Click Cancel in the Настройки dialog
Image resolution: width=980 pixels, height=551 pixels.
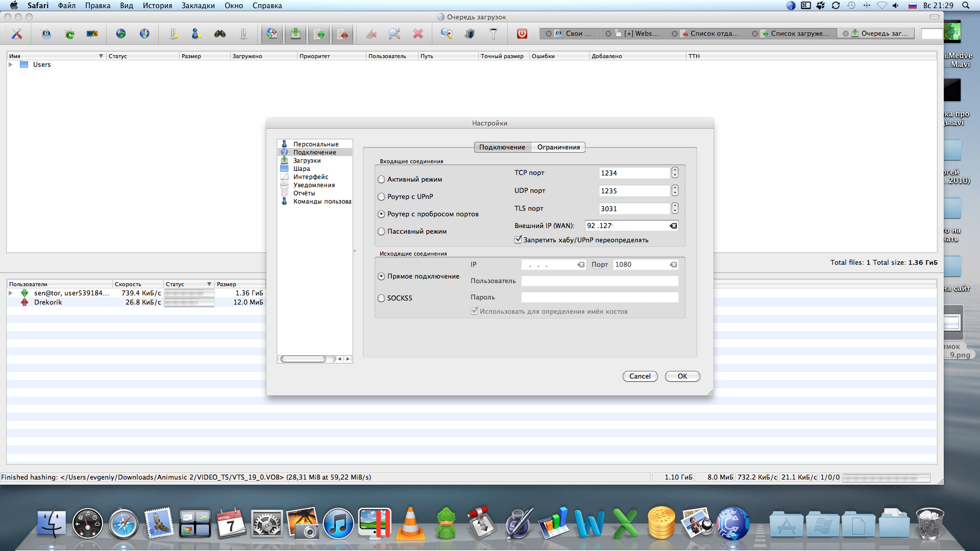(x=640, y=377)
